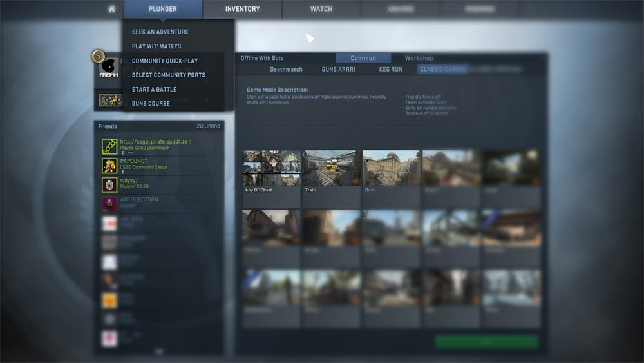Click PAPOUNET's friend avatar
The height and width of the screenshot is (363, 644).
tap(109, 166)
